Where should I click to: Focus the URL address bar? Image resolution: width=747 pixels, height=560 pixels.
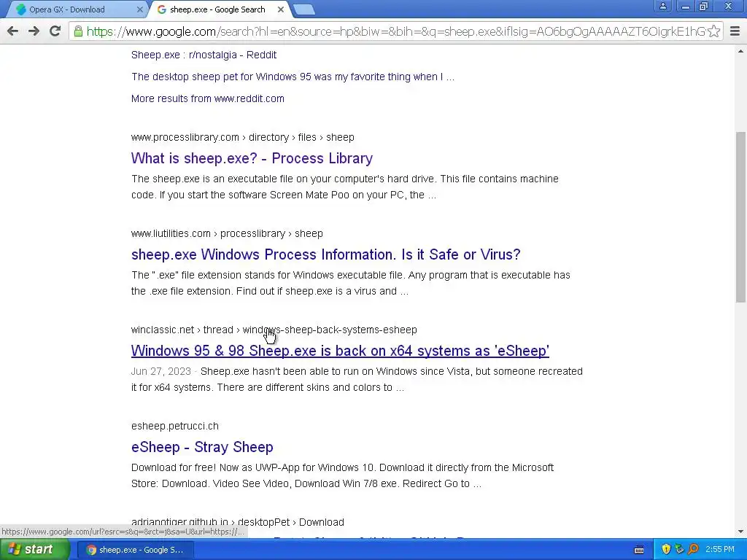pos(395,31)
